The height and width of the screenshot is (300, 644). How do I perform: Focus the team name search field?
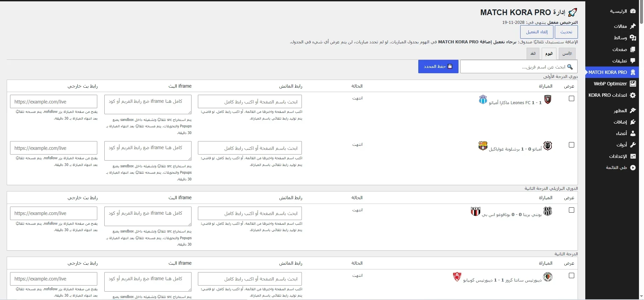point(519,67)
